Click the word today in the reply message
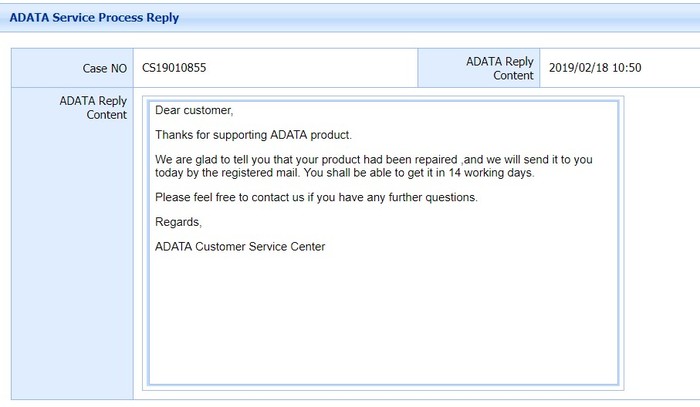700x407 pixels. [170, 173]
